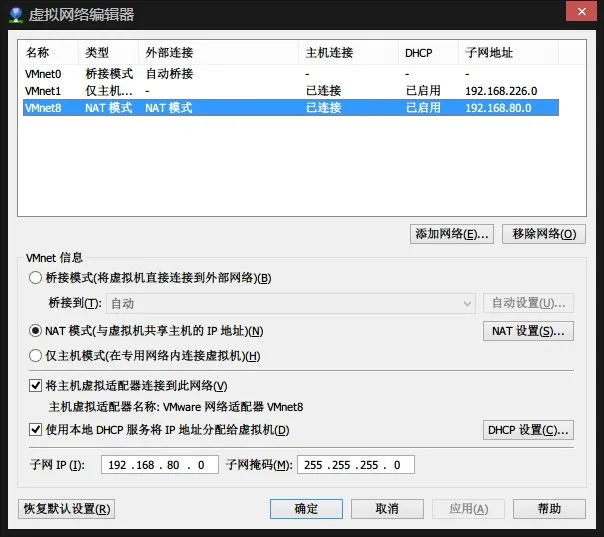
Task: Sort by the 子网地址 column header
Action: pyautogui.click(x=508, y=52)
